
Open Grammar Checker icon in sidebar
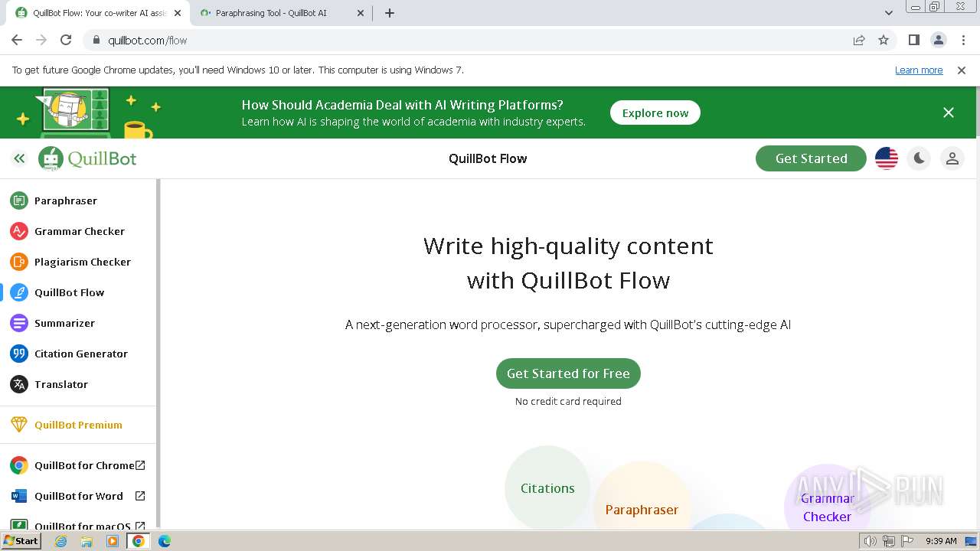19,231
